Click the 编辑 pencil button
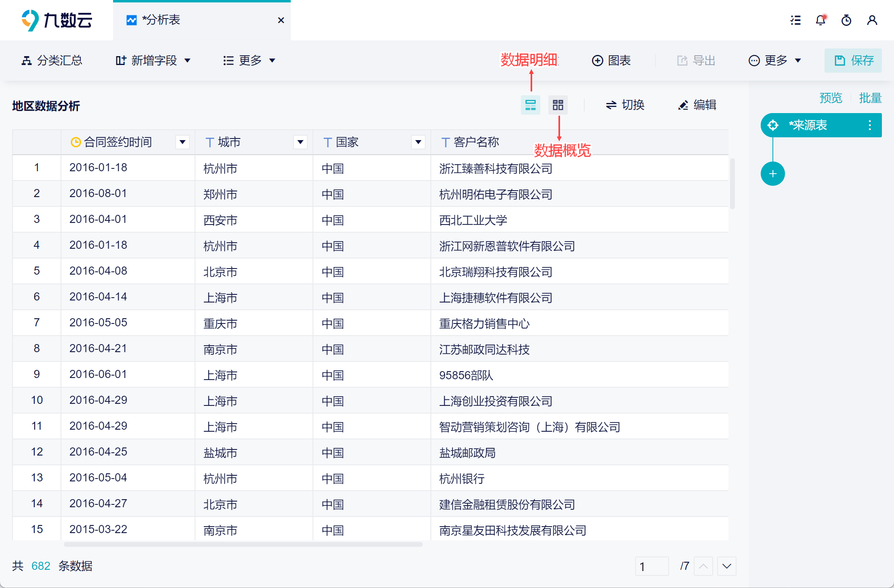Viewport: 894px width, 588px height. point(697,105)
